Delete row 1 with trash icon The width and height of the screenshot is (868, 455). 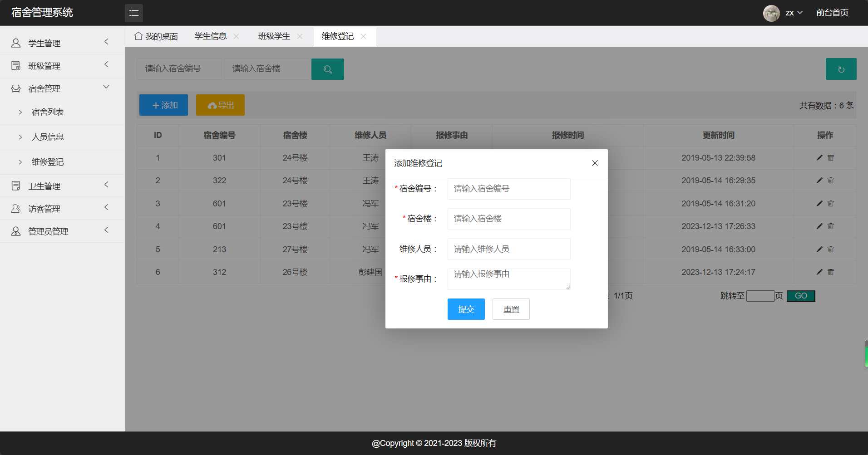[x=831, y=158]
